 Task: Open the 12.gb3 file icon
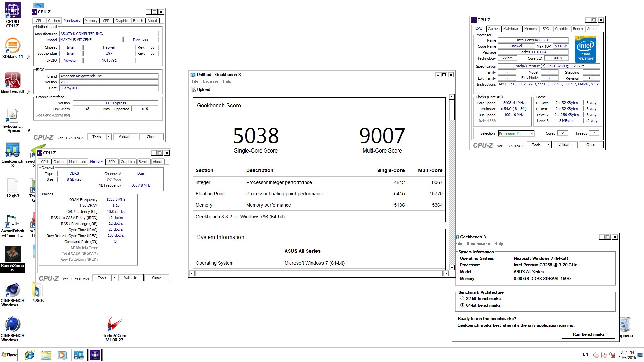click(13, 188)
